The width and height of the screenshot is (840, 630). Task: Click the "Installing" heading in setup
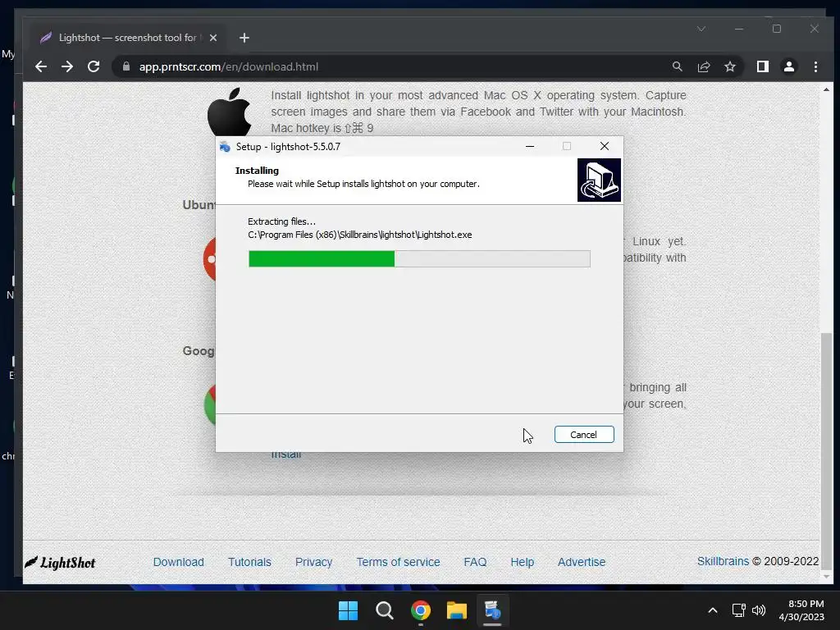(x=257, y=171)
